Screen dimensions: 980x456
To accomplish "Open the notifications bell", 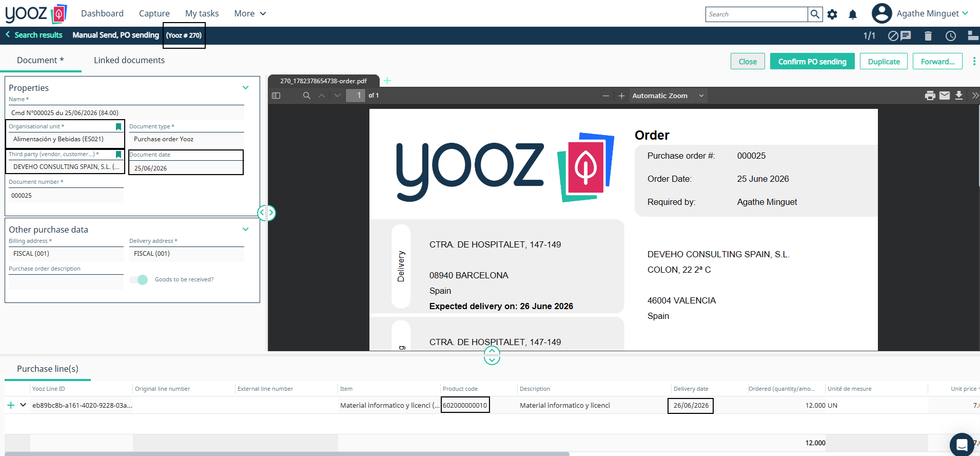I will click(853, 14).
